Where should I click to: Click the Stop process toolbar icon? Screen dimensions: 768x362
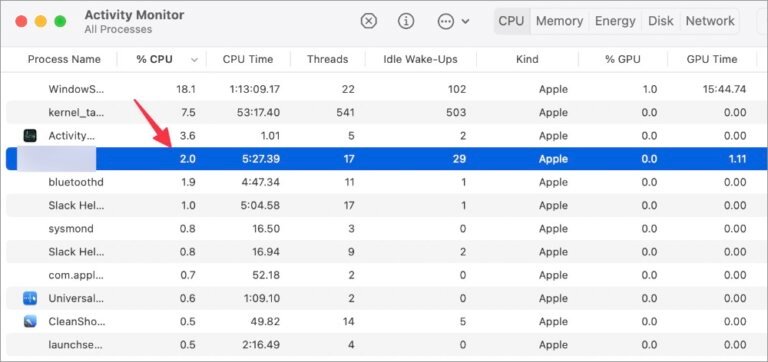369,21
